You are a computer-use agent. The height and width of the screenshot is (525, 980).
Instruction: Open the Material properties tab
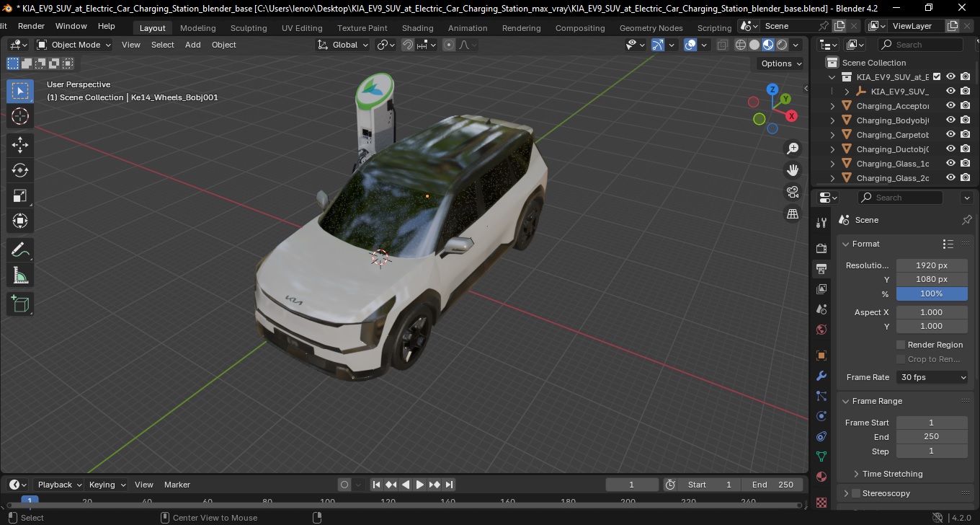(x=821, y=477)
